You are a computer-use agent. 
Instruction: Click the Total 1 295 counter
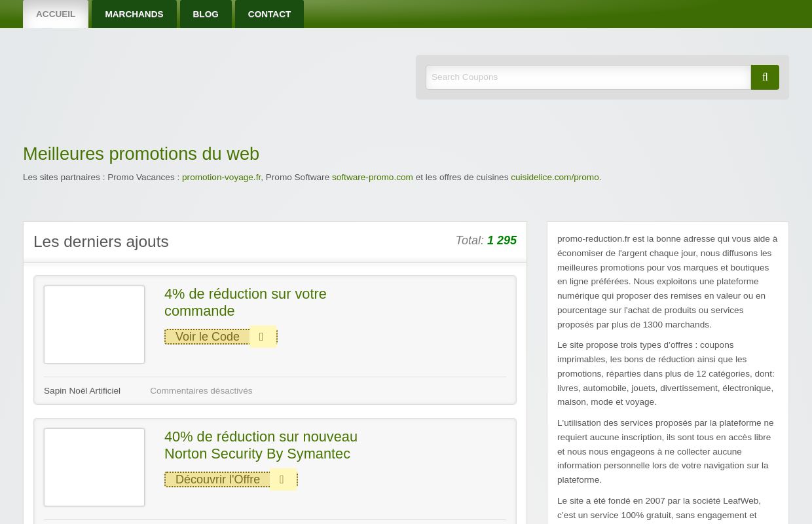502,240
